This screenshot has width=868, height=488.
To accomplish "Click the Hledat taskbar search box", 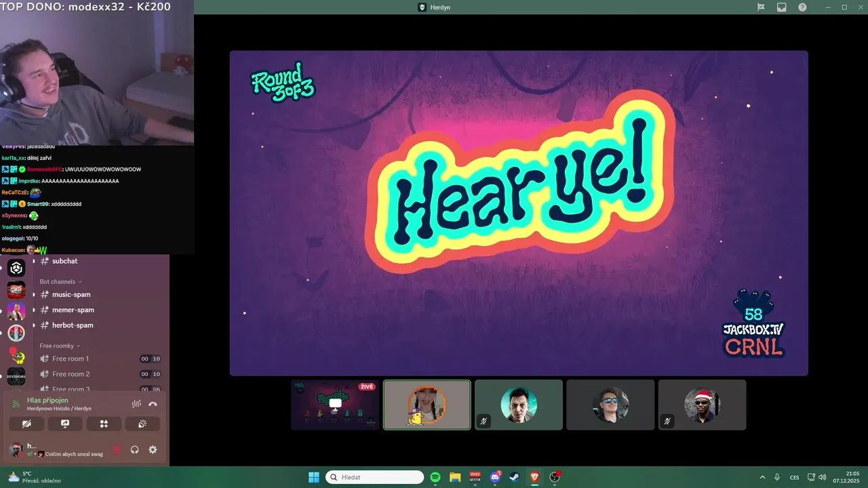I will click(x=375, y=477).
